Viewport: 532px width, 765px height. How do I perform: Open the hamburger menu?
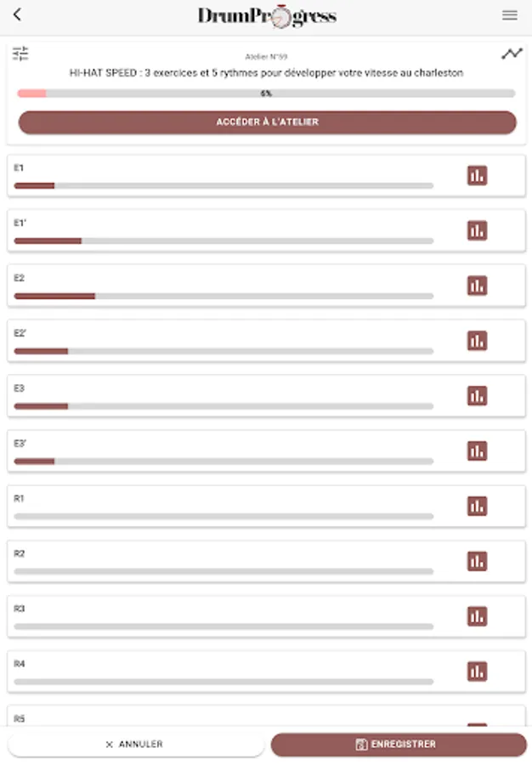[x=510, y=15]
